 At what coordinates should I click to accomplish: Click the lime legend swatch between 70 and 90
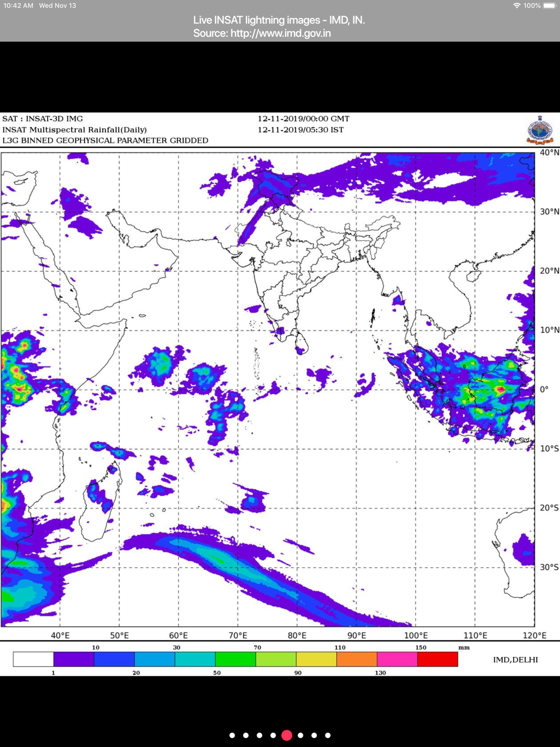tap(276, 659)
